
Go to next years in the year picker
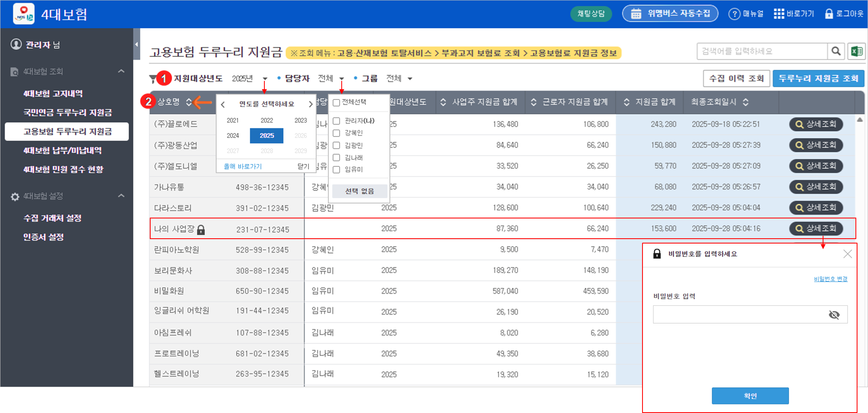(x=311, y=104)
